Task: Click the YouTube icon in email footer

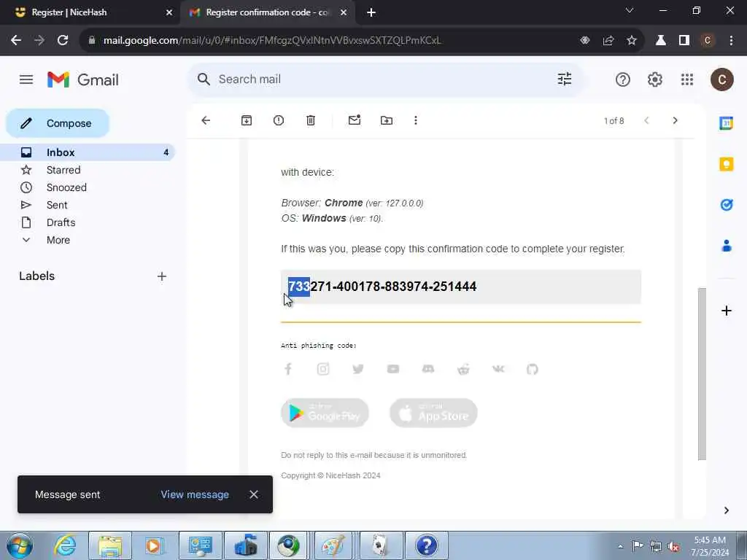Action: point(393,369)
